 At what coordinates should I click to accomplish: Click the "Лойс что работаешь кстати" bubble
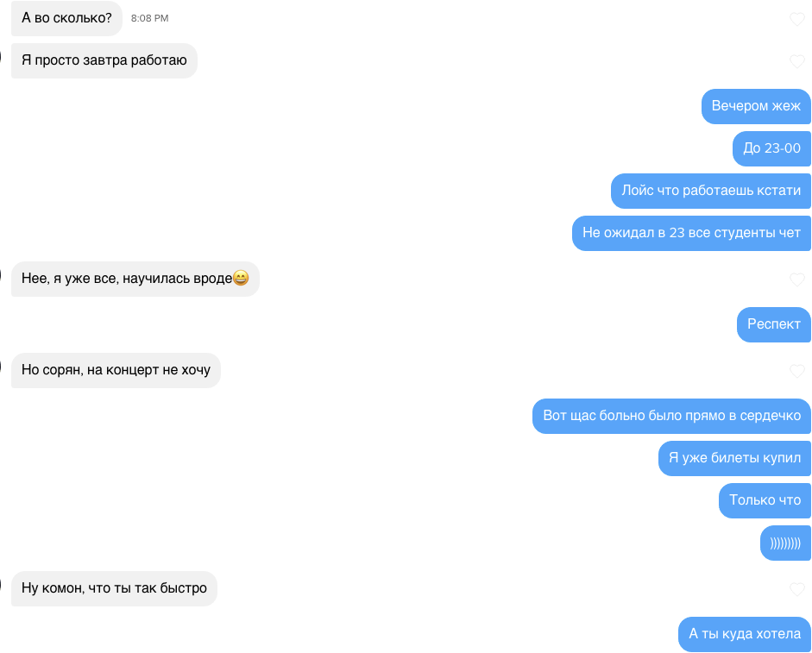pyautogui.click(x=711, y=192)
